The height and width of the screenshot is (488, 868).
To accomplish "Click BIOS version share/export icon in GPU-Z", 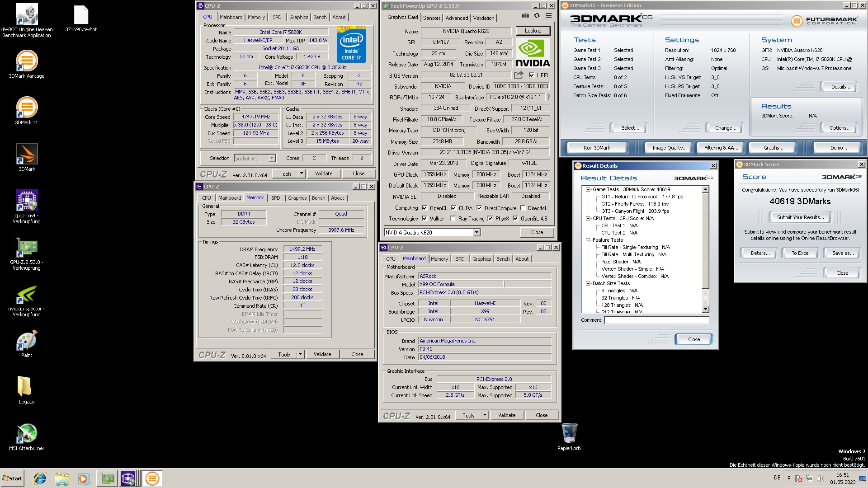I will click(x=519, y=75).
